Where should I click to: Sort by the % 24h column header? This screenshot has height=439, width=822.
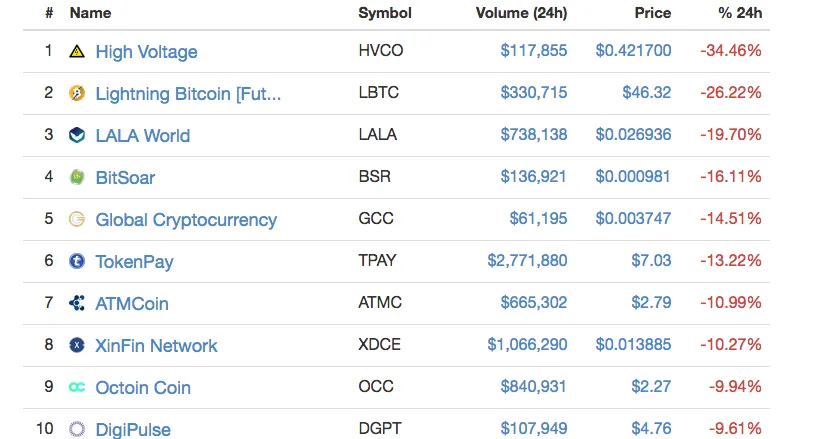pyautogui.click(x=740, y=13)
